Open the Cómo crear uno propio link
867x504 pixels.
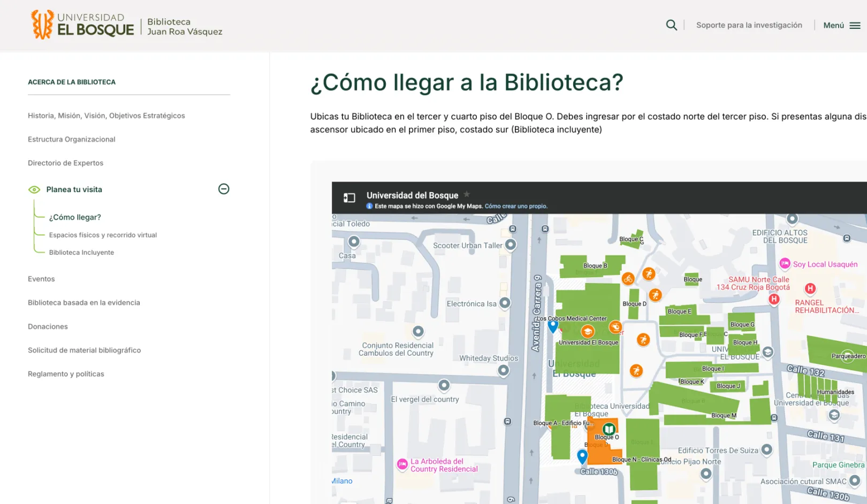coord(516,206)
